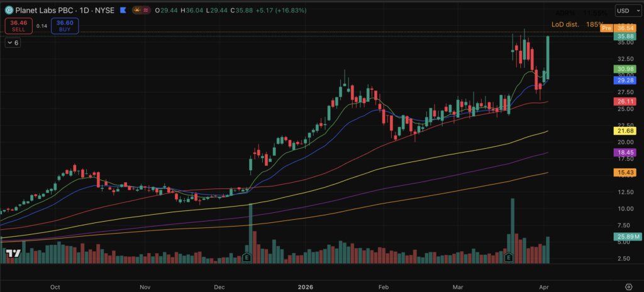644x292 pixels.
Task: Click the pre-market session sun icon
Action: tap(135, 11)
